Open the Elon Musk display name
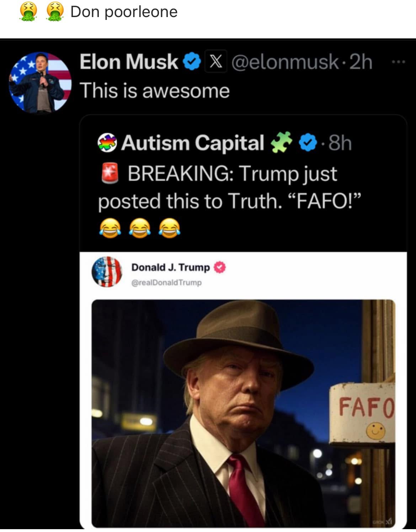This screenshot has width=416, height=532. coord(129,62)
